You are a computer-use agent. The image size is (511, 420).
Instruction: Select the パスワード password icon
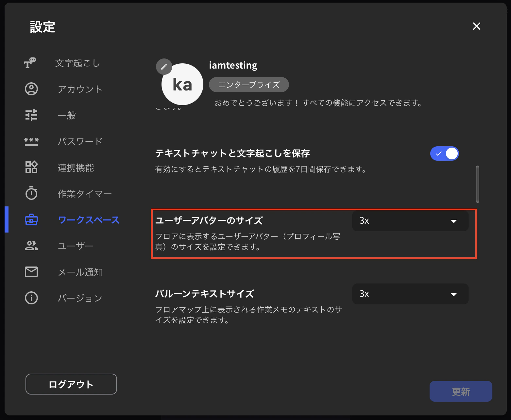click(x=31, y=141)
